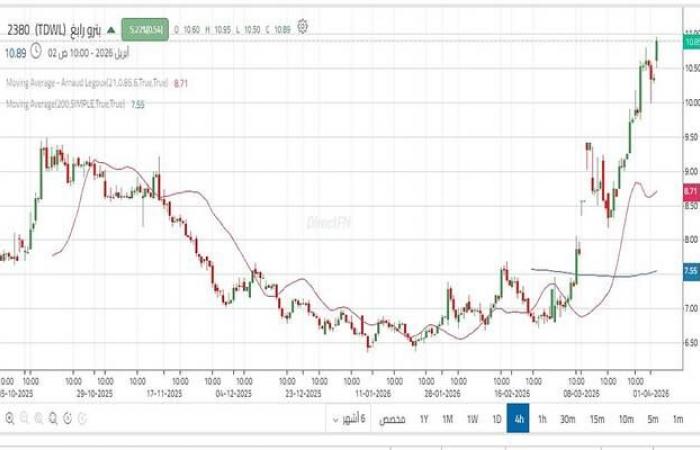Choose the 1h interval

542,418
